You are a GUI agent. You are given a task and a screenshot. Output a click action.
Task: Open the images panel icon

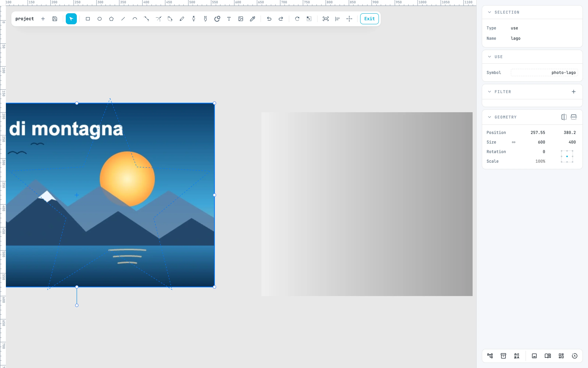pos(534,356)
